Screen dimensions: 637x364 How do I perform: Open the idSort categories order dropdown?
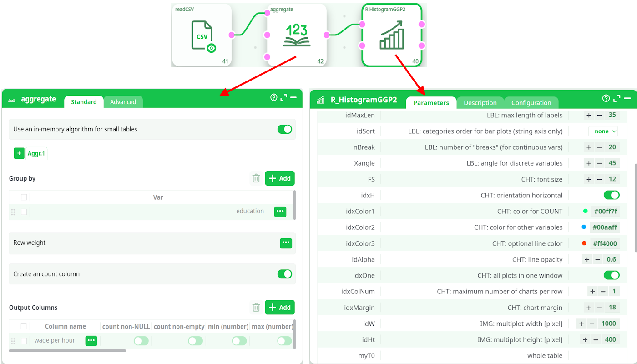[x=603, y=131]
